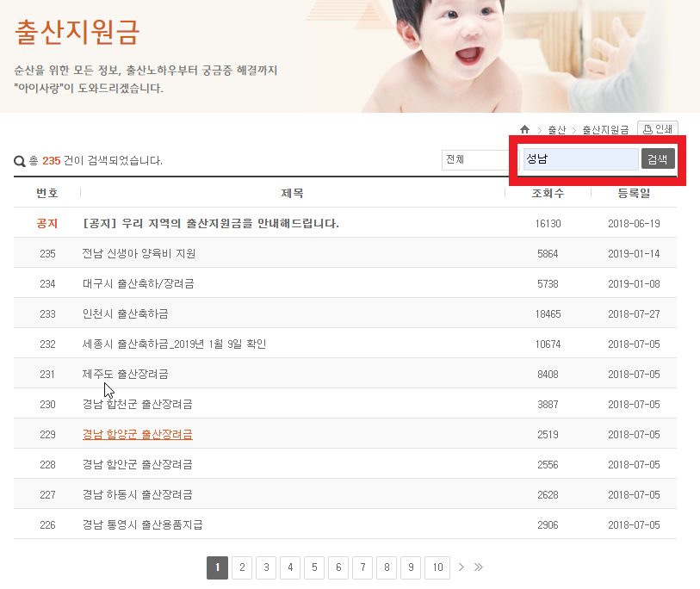The height and width of the screenshot is (589, 700).
Task: Go to next page arrow in pagination
Action: pos(462,567)
